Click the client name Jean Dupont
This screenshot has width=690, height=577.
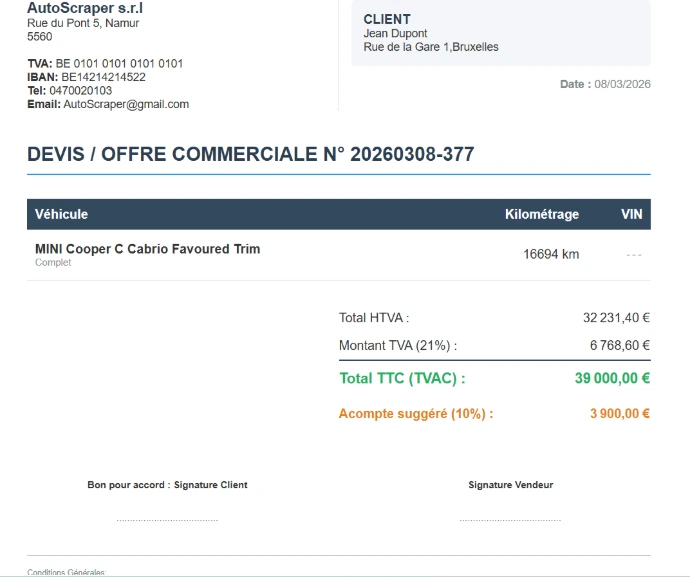(395, 34)
